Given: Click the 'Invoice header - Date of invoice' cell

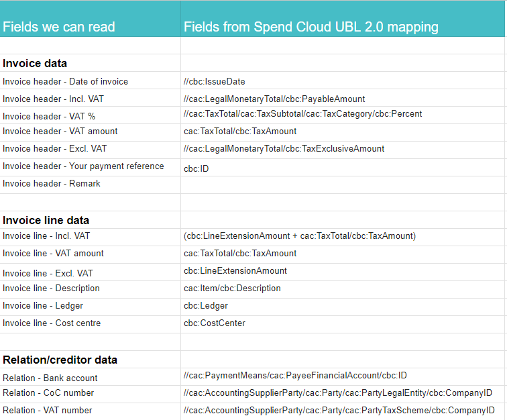Looking at the screenshot, I should pos(65,81).
